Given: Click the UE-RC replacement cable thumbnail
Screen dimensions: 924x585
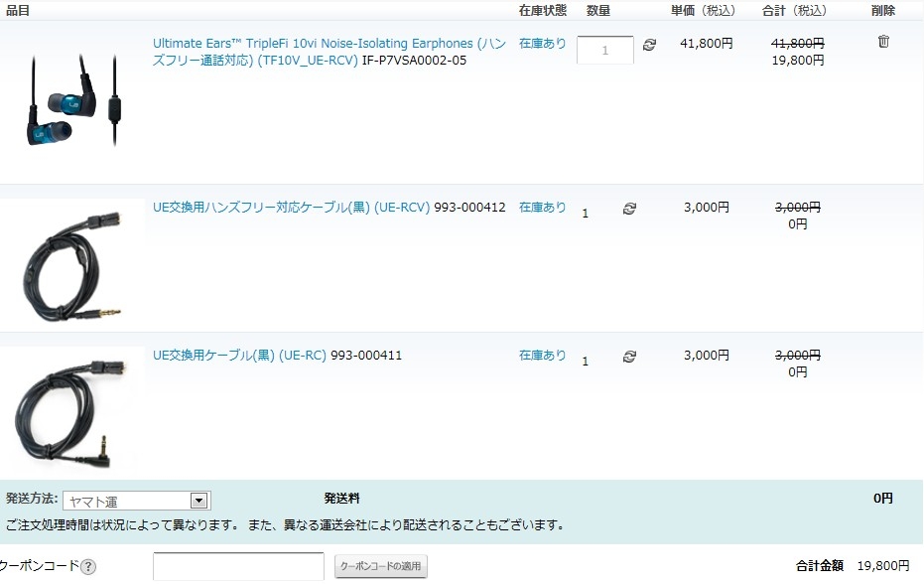Looking at the screenshot, I should tap(69, 414).
